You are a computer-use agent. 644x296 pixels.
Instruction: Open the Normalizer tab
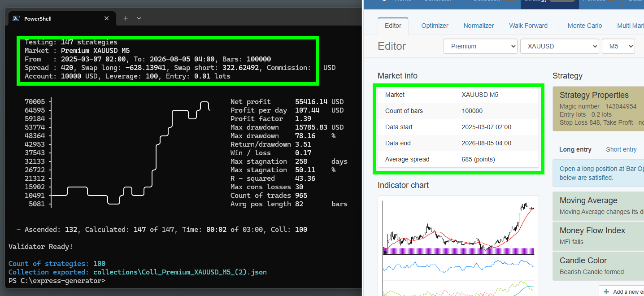[479, 26]
